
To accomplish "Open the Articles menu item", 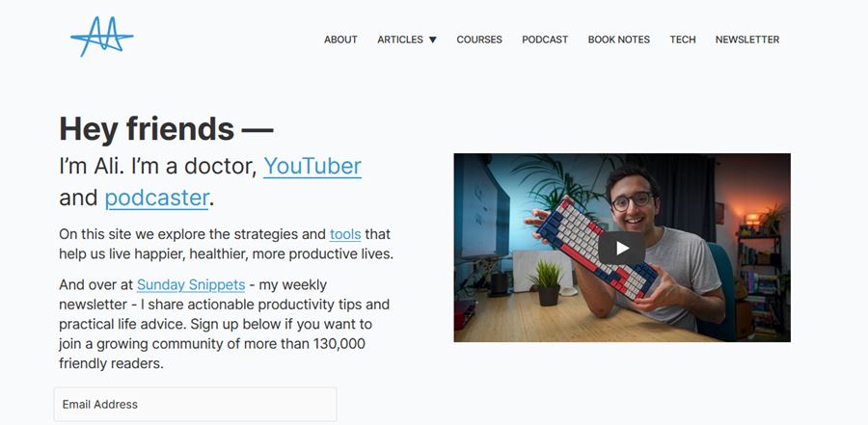I will [x=400, y=40].
